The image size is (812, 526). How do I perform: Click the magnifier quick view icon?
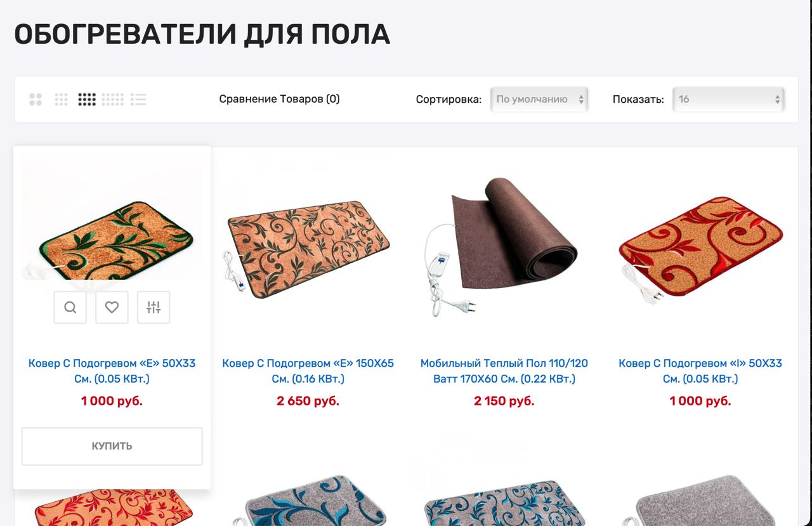[x=70, y=308]
